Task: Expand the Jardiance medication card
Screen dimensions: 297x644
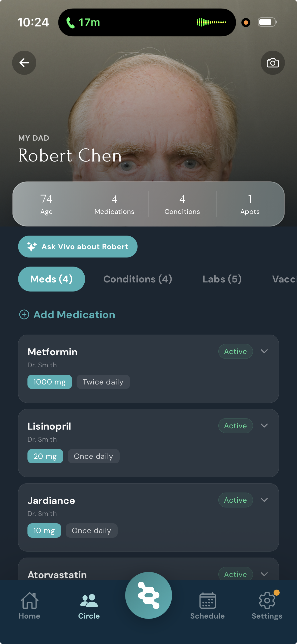Action: click(x=264, y=500)
